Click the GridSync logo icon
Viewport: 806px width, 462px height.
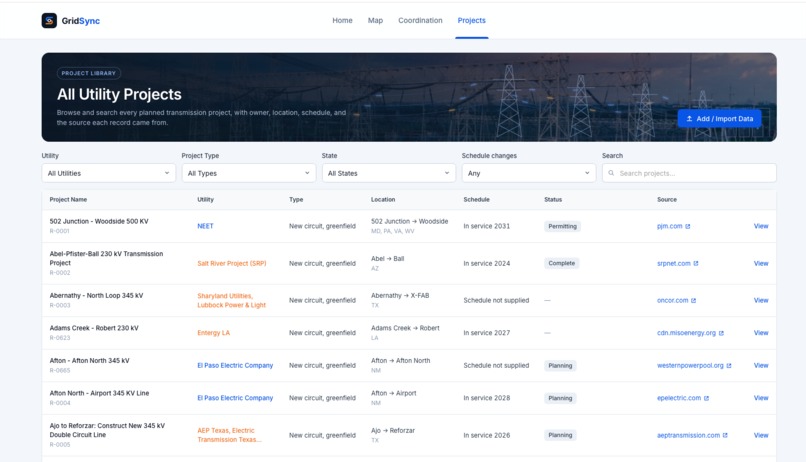coord(49,21)
